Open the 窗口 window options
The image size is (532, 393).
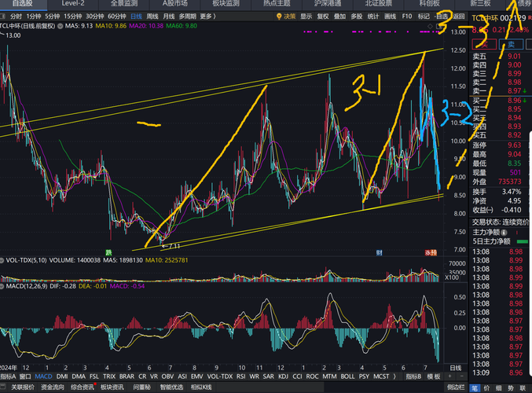click(x=25, y=376)
